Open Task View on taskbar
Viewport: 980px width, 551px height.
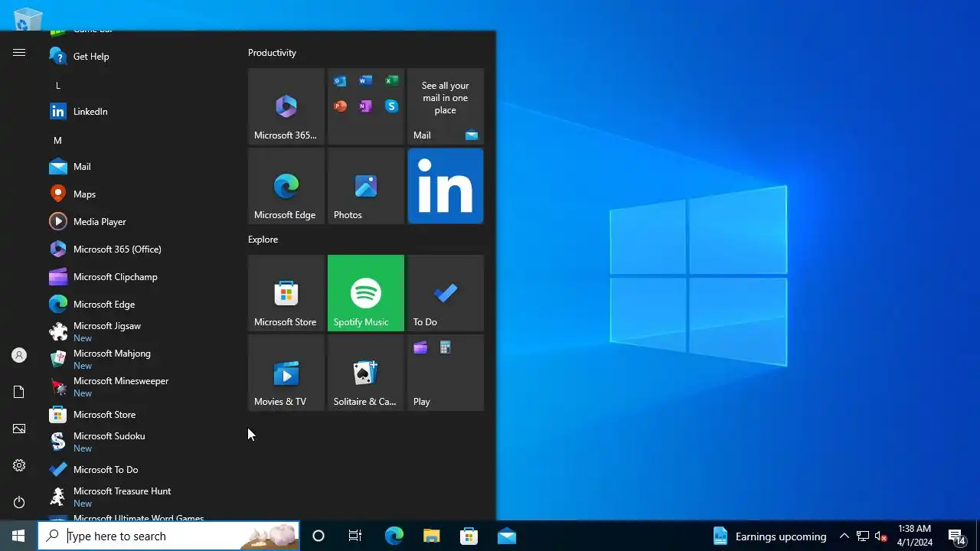coord(355,536)
